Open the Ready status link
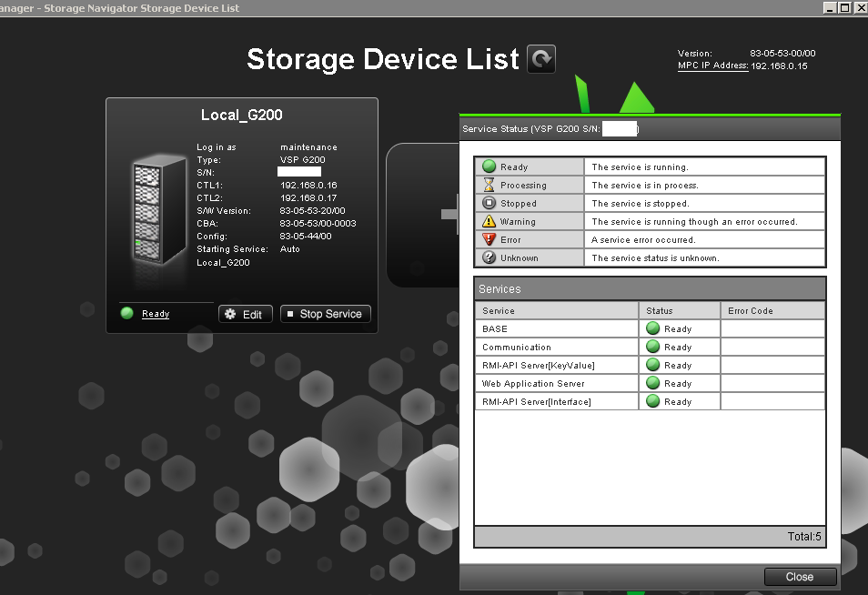 coord(156,314)
